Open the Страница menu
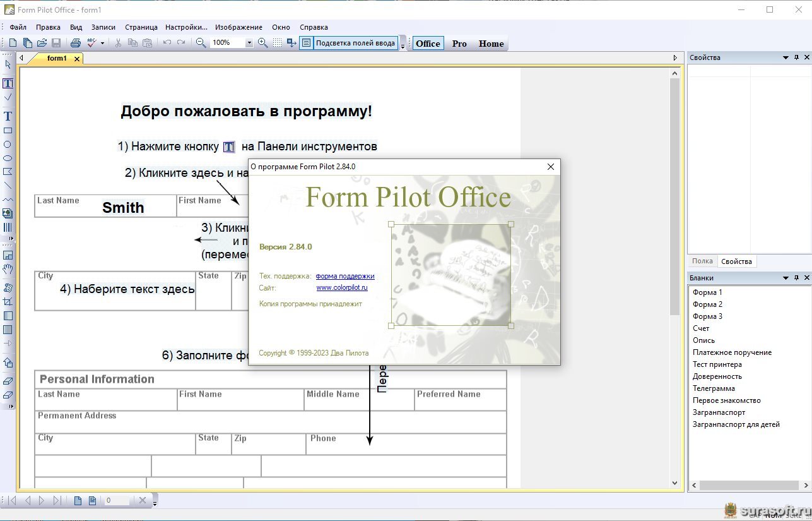This screenshot has height=521, width=812. pyautogui.click(x=141, y=27)
